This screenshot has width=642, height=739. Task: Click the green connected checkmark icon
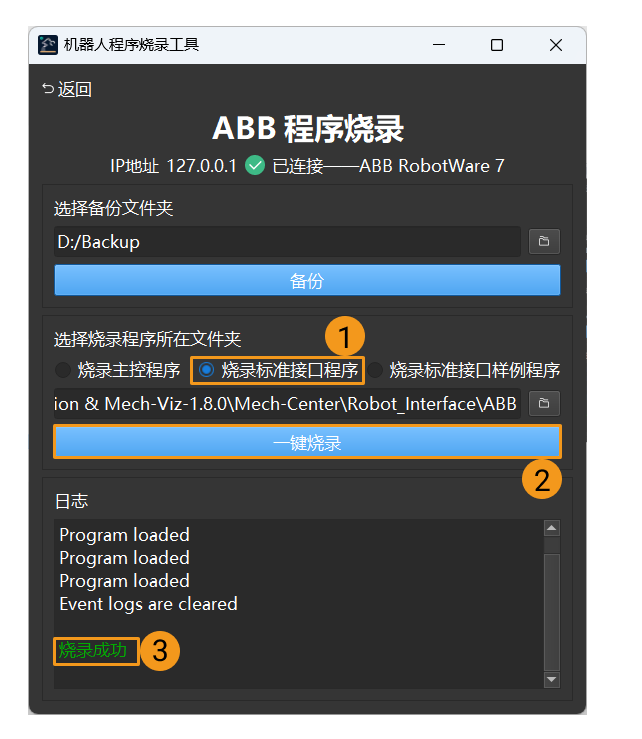tap(255, 165)
